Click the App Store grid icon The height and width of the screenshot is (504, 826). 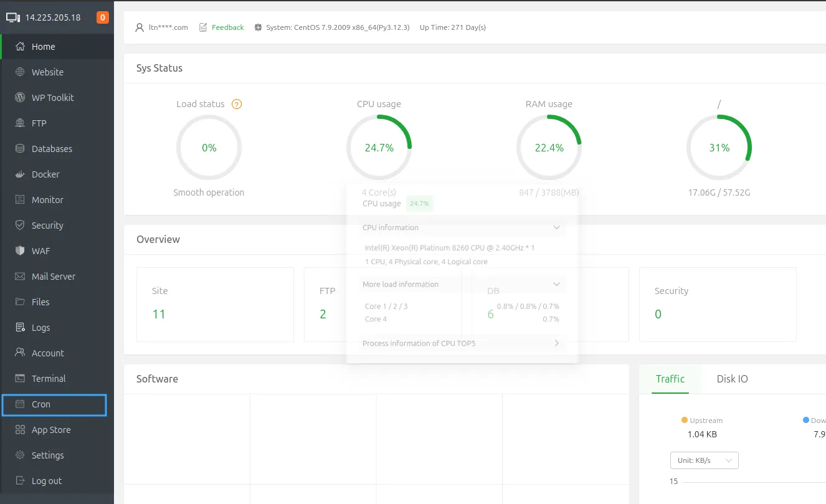point(20,430)
